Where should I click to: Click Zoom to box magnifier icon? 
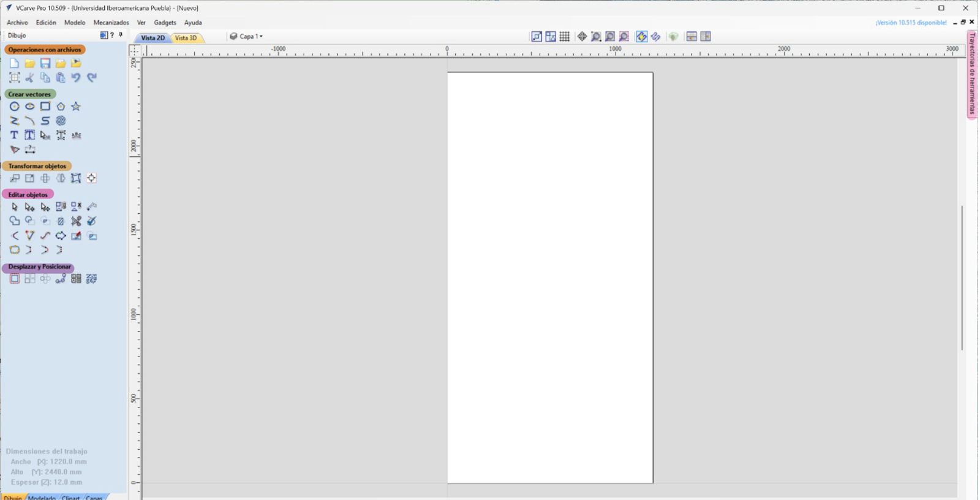(596, 37)
